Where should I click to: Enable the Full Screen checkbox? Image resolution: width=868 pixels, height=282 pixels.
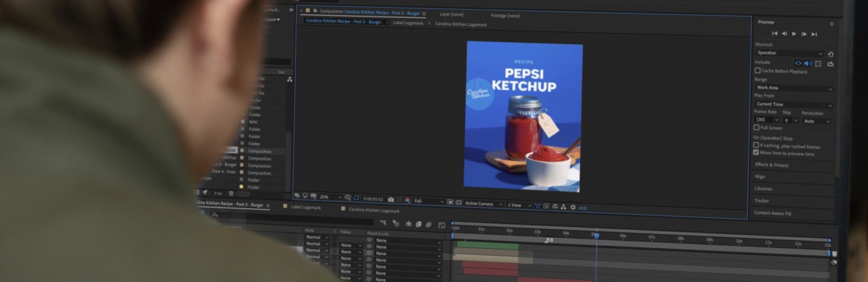pyautogui.click(x=757, y=127)
